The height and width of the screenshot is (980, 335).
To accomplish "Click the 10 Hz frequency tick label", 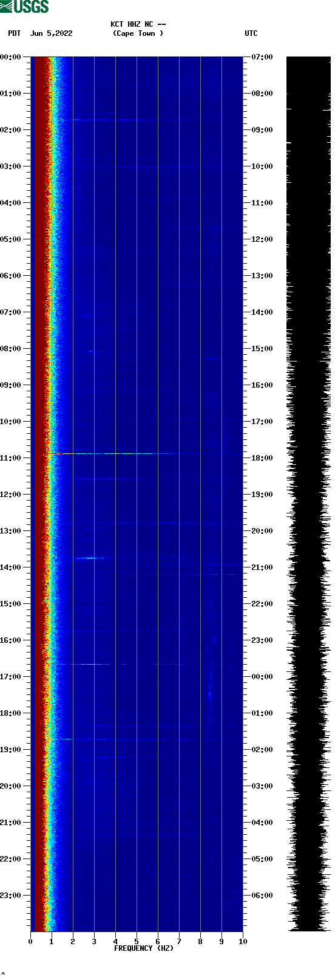I will coord(243,942).
